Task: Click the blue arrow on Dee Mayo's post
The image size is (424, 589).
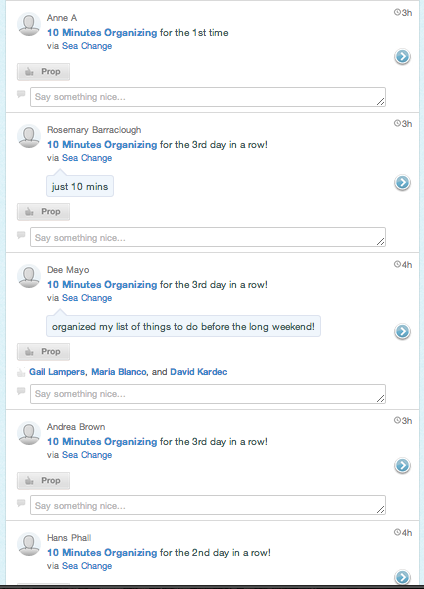Action: pos(402,332)
